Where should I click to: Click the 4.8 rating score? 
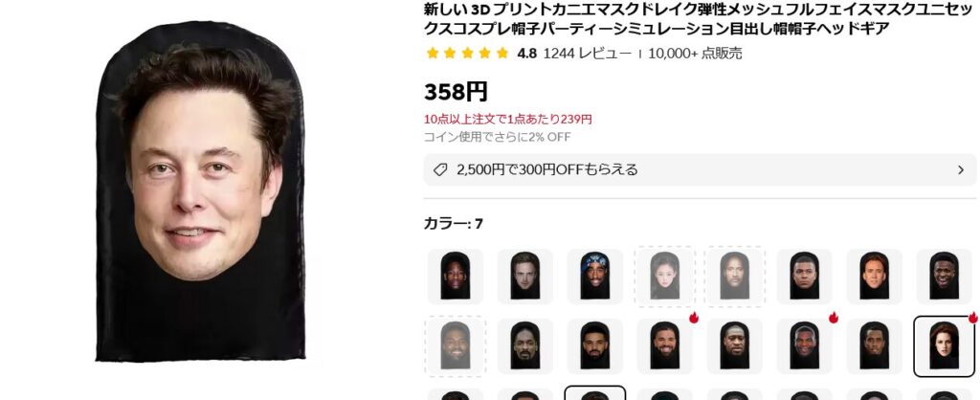(527, 54)
